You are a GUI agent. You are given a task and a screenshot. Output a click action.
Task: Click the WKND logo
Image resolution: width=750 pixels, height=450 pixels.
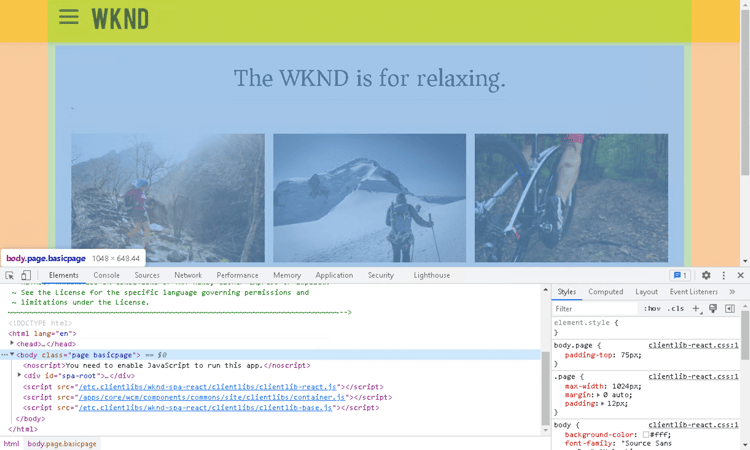coord(120,19)
